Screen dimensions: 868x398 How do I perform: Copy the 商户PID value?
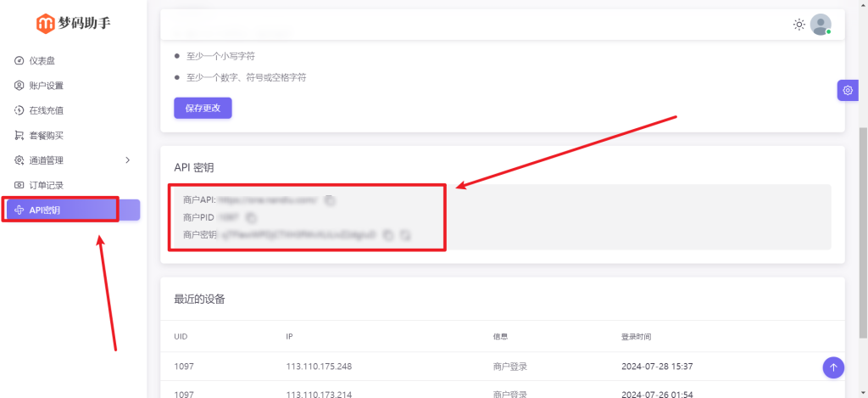point(251,218)
